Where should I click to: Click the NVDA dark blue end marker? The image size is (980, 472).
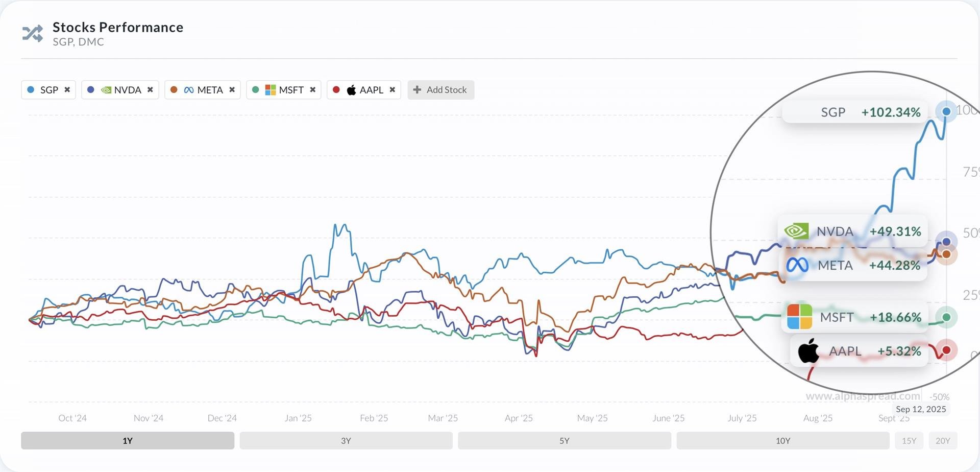(x=946, y=242)
